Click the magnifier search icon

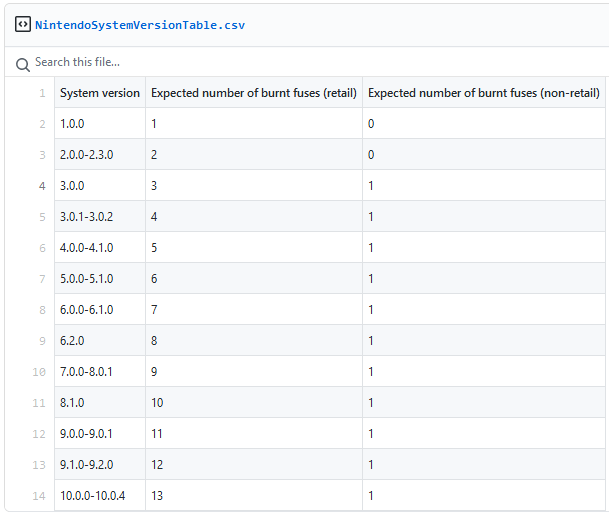point(23,64)
